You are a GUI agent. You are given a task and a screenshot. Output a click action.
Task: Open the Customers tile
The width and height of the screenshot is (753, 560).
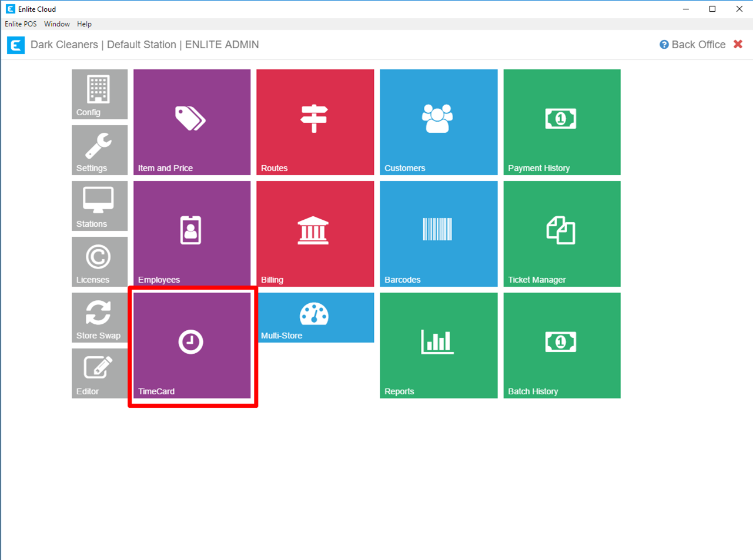(x=439, y=122)
